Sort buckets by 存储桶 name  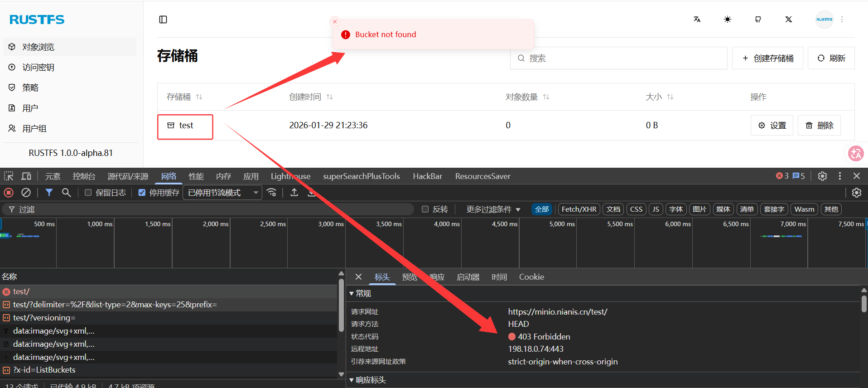point(184,97)
